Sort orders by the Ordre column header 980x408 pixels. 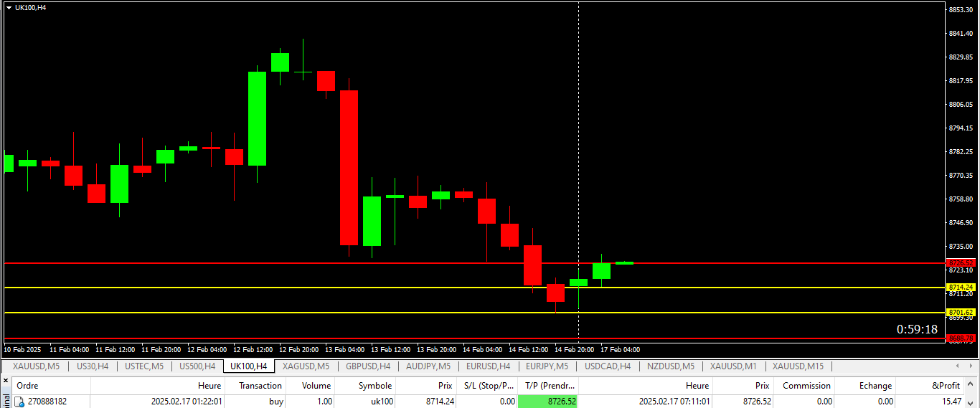click(x=27, y=386)
